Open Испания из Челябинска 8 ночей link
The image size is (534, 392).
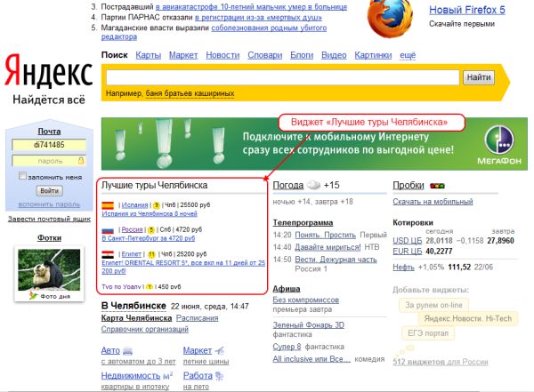(x=150, y=213)
